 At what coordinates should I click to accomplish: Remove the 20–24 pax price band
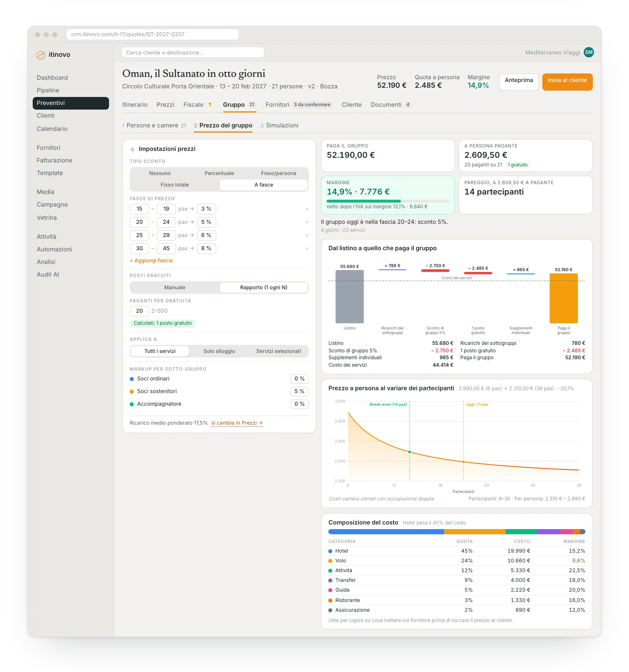click(307, 222)
